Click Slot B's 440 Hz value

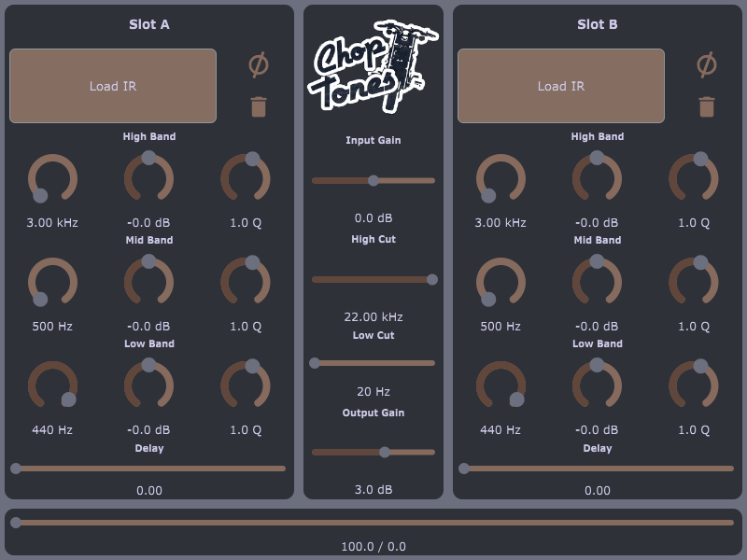500,430
